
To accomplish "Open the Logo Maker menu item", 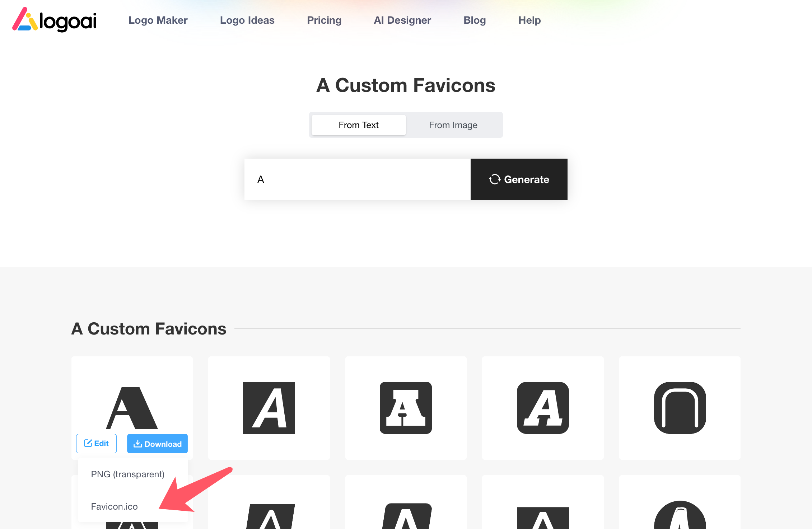I will (158, 20).
